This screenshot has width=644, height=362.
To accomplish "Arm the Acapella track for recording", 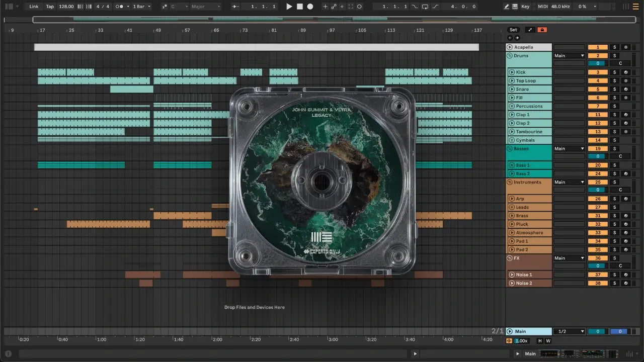I will pos(625,47).
